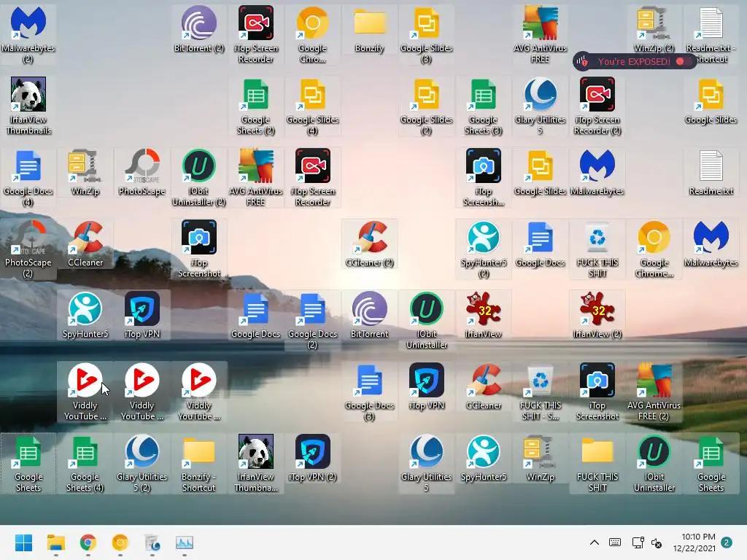Select the unnumbered PhotoScape shortcut
Viewport: 747px width, 560px height.
click(142, 172)
